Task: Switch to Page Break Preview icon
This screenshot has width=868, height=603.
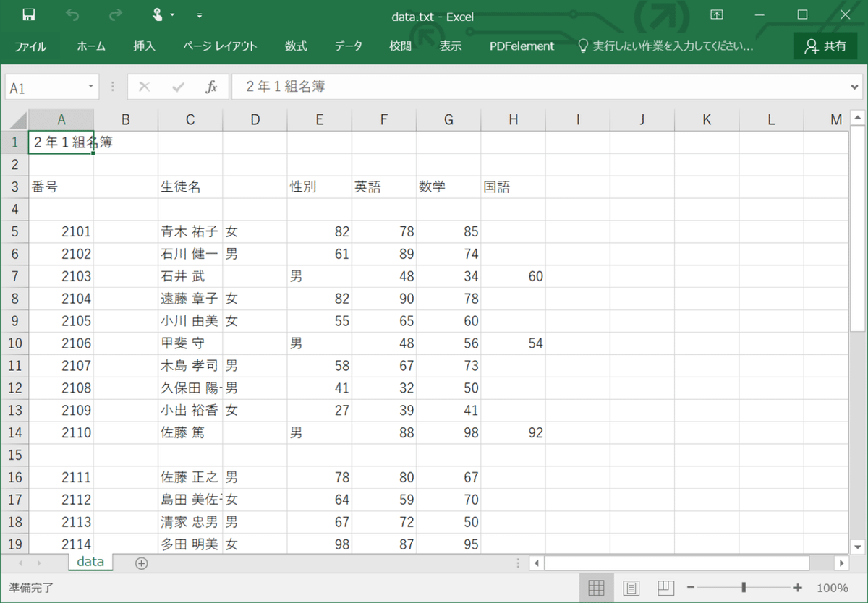Action: tap(665, 588)
